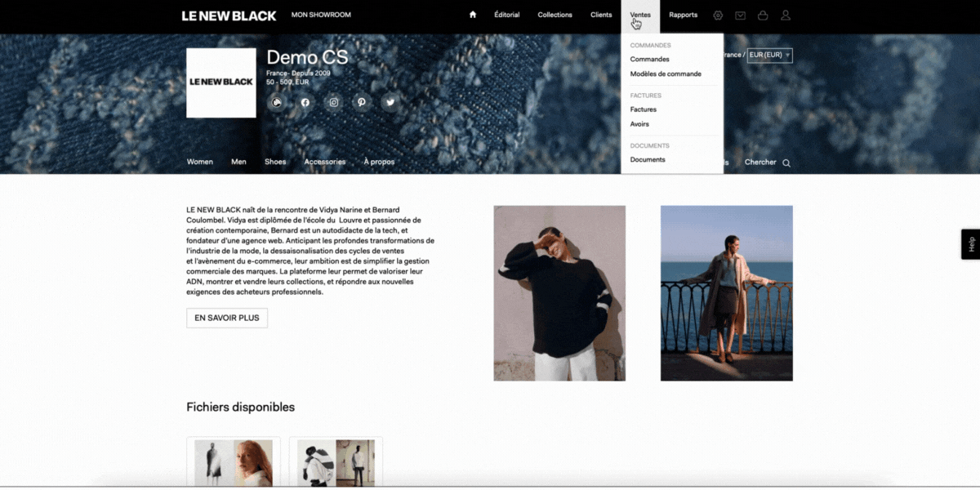Open the dark sweater model photo

tap(559, 293)
